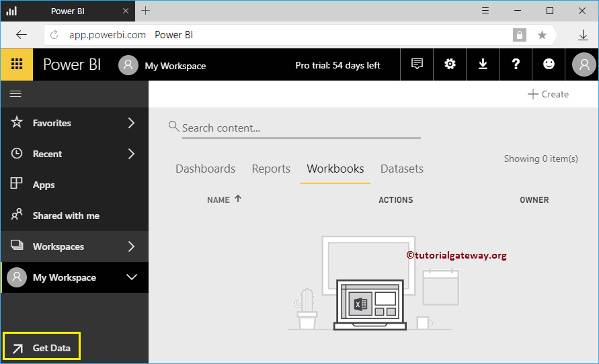This screenshot has width=599, height=364.
Task: Open the browser downloads arrow icon
Action: click(583, 35)
